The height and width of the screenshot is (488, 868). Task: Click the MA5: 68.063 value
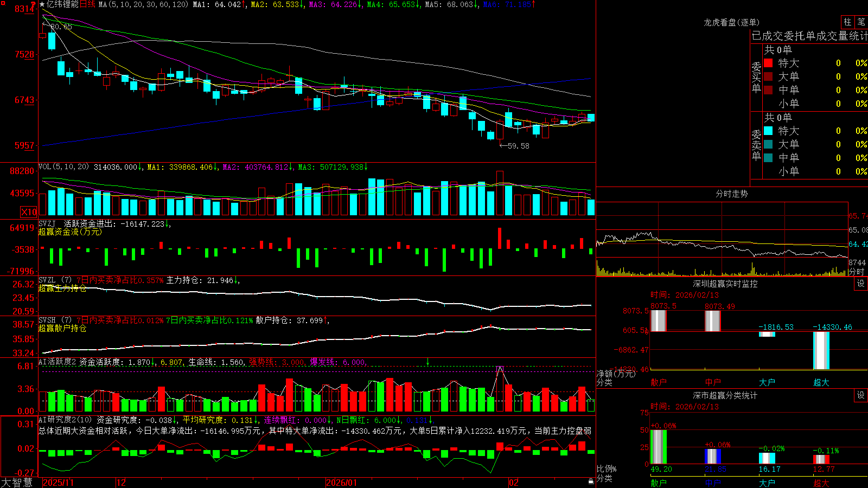449,4
